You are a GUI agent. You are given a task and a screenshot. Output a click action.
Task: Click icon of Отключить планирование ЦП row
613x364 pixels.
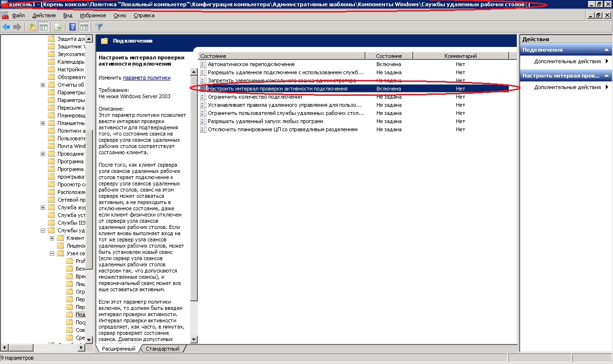tap(204, 129)
